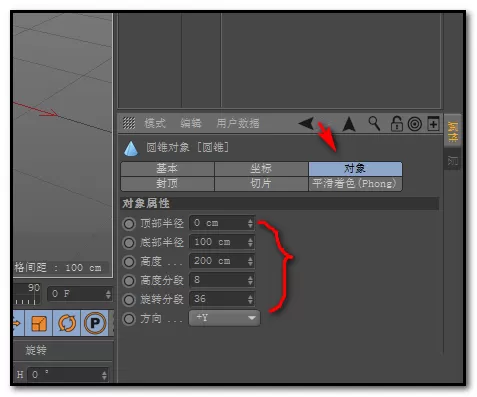Open the 模式 menu
The height and width of the screenshot is (397, 477).
(x=155, y=123)
